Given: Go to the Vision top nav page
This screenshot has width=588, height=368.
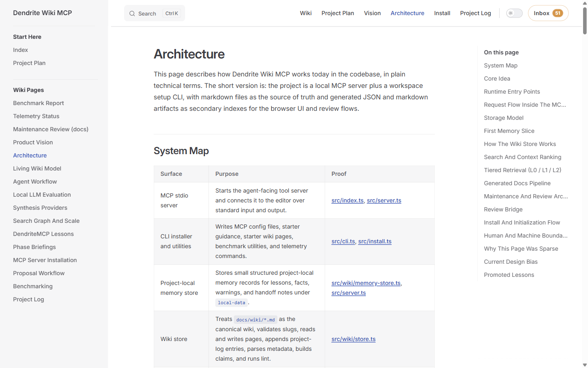Looking at the screenshot, I should coord(372,13).
